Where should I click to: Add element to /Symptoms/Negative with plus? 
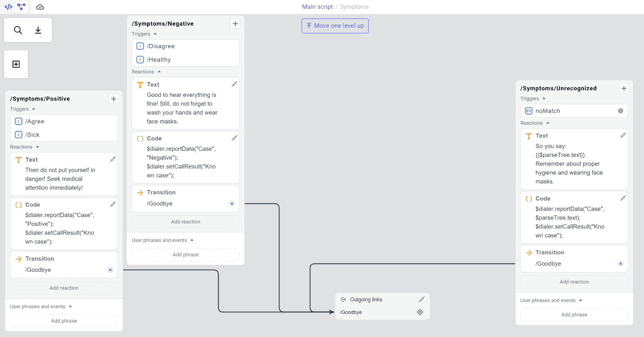click(235, 24)
